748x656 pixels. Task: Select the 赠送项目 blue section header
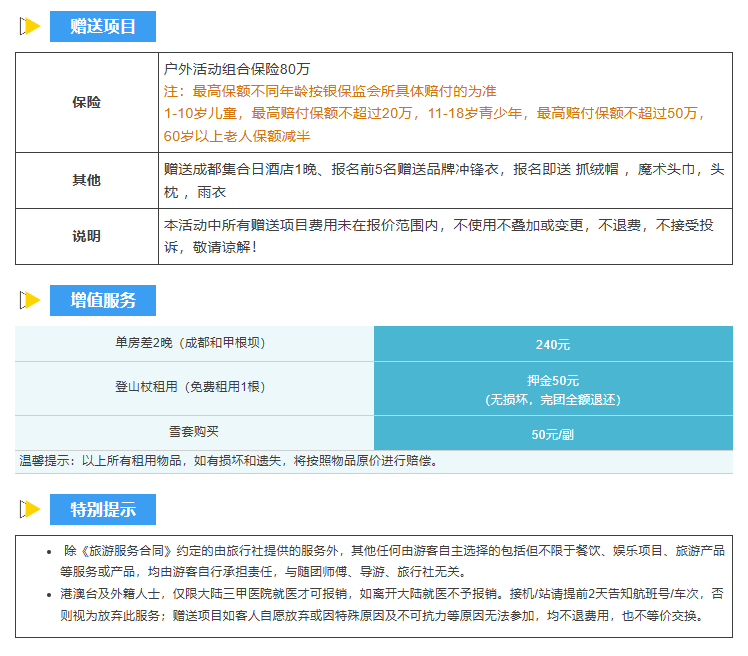(103, 26)
